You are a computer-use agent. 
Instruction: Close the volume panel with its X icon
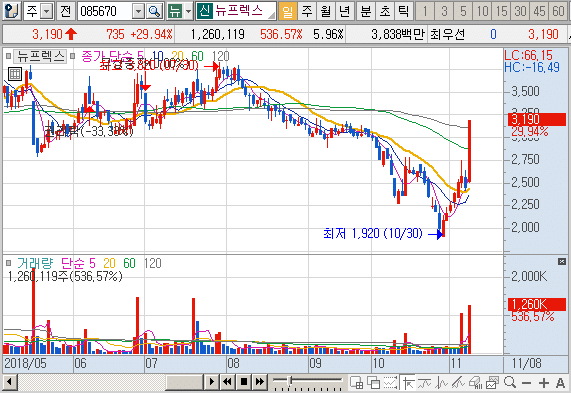click(562, 261)
